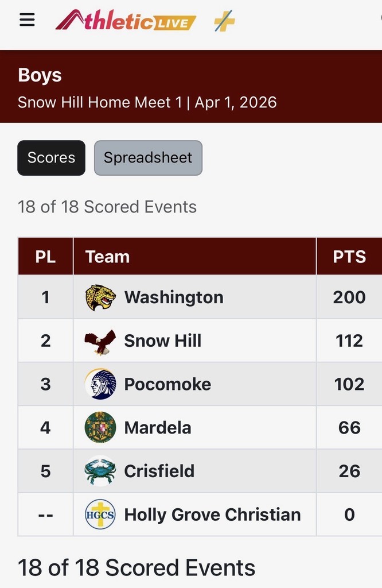Select the Pocomoke team name
Viewport: 382px width, 588px height.
click(x=167, y=384)
